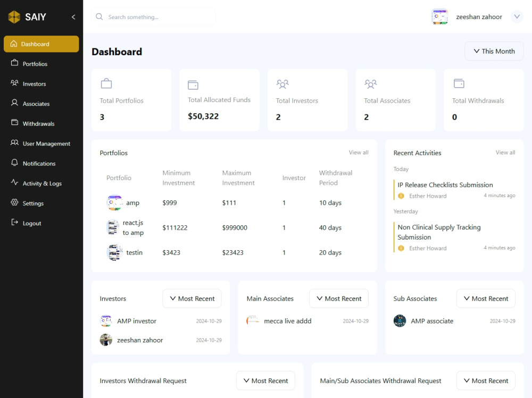Click the User Management people icon
The height and width of the screenshot is (398, 532).
14,143
